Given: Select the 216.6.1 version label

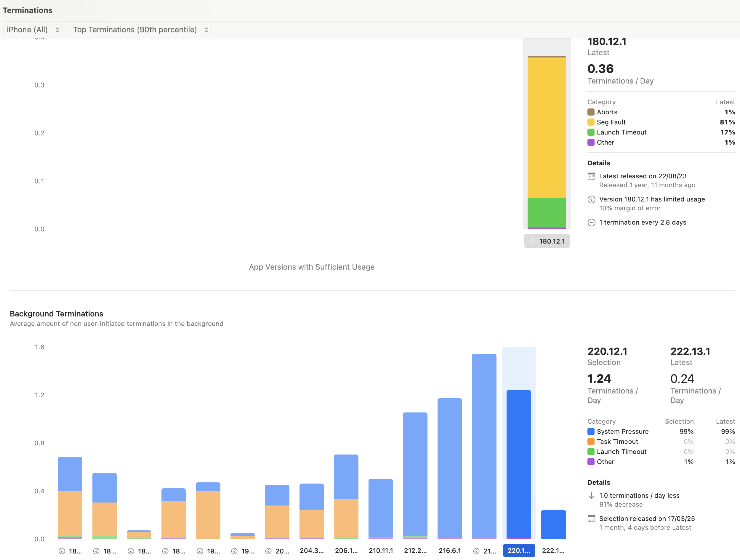Looking at the screenshot, I should tap(450, 551).
